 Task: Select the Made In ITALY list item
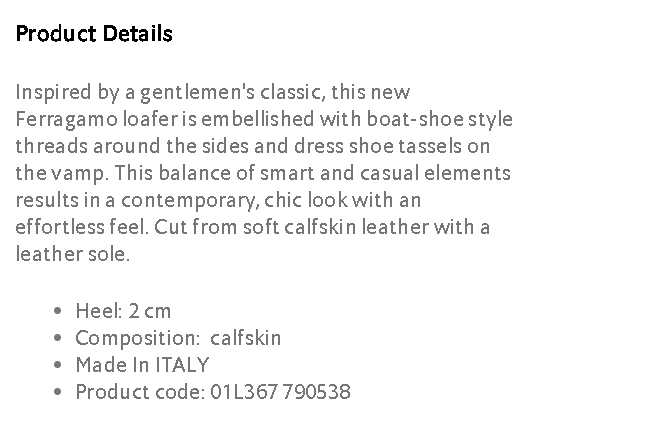pyautogui.click(x=142, y=365)
